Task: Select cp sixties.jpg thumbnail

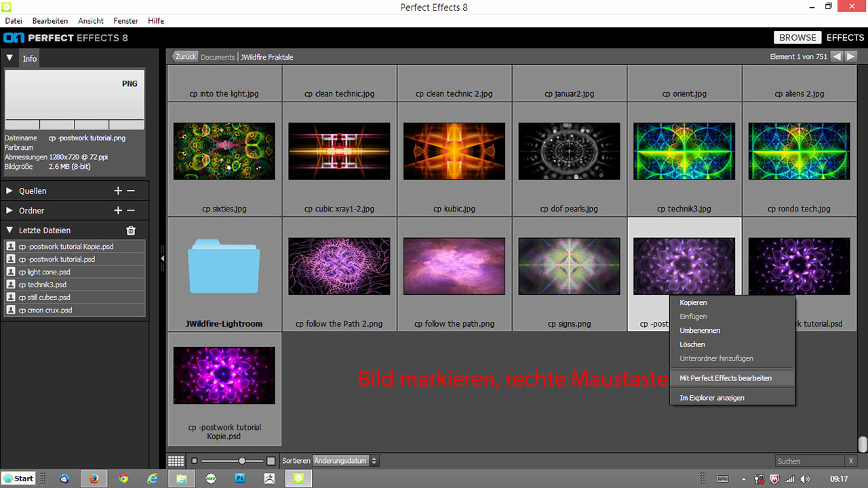Action: (224, 151)
